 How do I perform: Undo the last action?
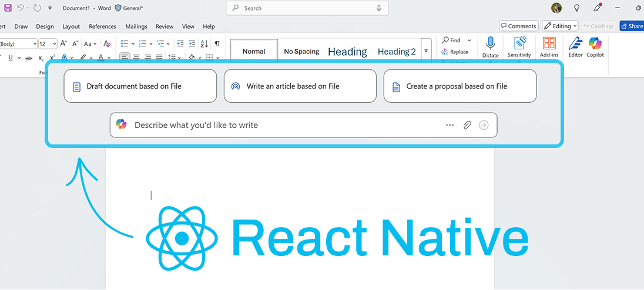(x=20, y=8)
